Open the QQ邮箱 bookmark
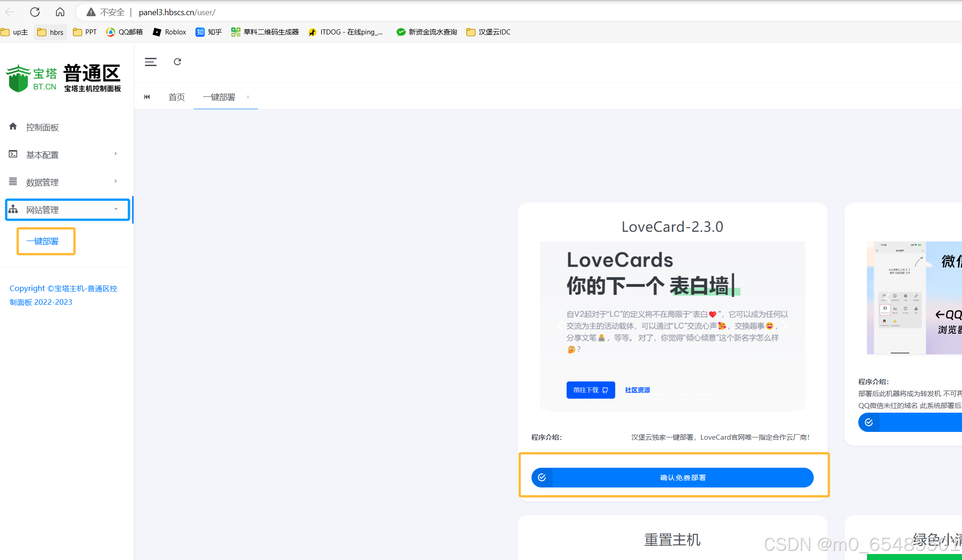The width and height of the screenshot is (962, 560). pos(124,32)
